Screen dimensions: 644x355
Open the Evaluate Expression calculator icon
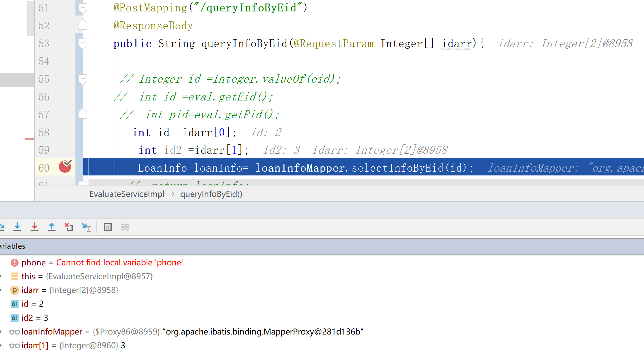coord(108,227)
